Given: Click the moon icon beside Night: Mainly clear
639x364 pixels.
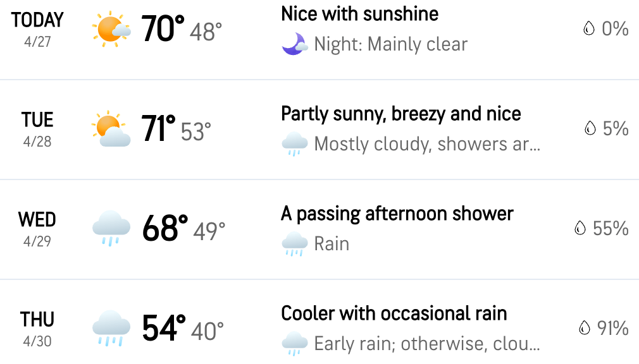Looking at the screenshot, I should (294, 44).
